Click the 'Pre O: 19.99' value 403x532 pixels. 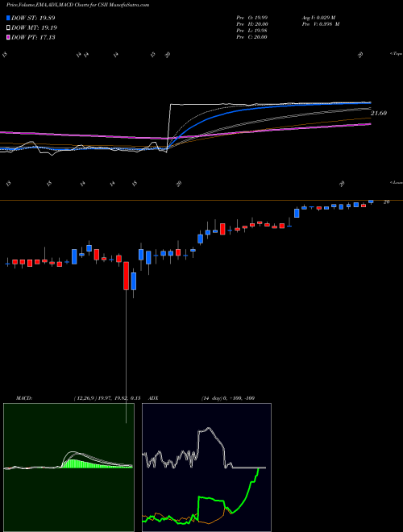click(x=252, y=18)
